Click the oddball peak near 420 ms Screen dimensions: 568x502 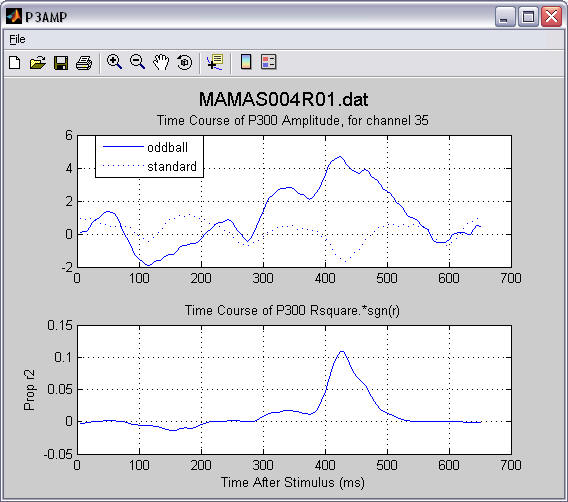pos(339,157)
